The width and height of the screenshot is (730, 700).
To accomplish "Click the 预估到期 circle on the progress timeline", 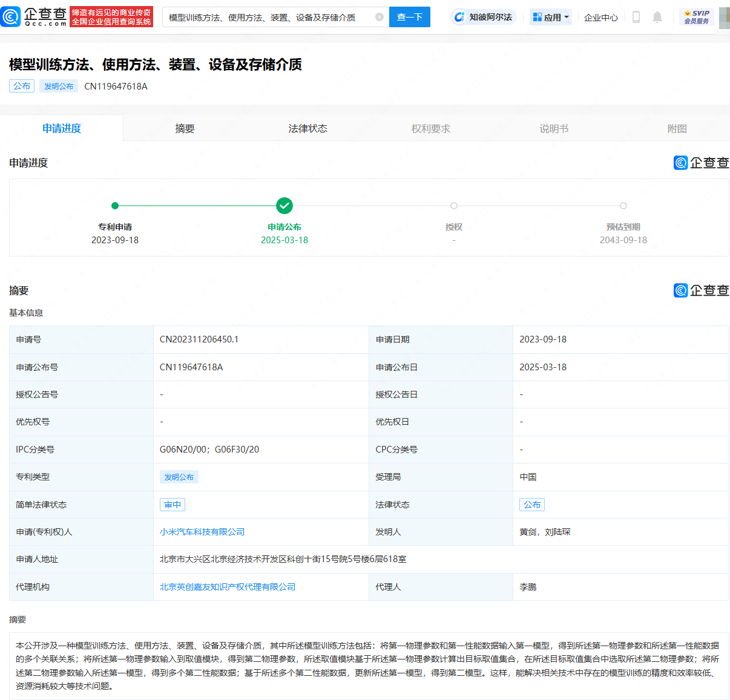I will tap(623, 206).
